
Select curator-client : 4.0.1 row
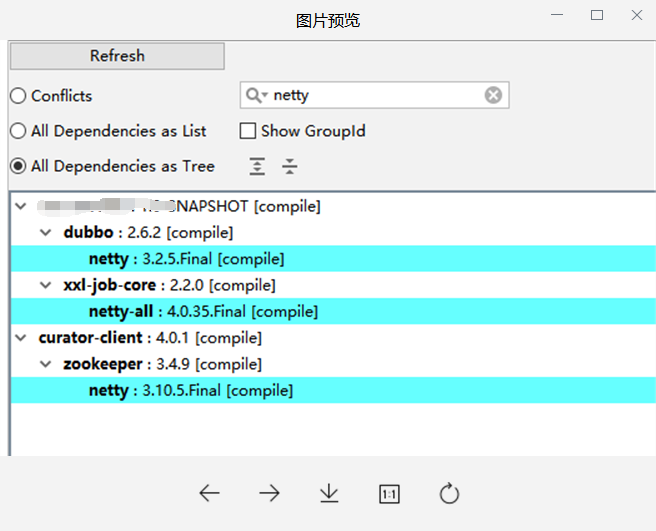pos(333,338)
